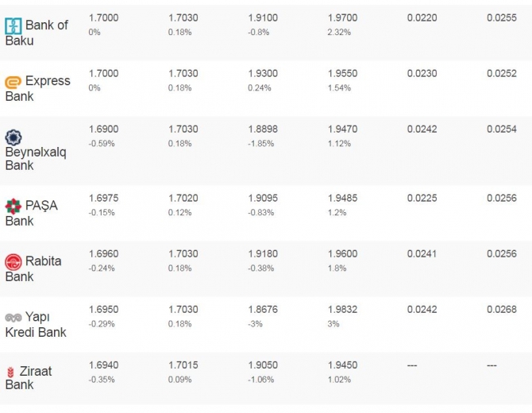532x413 pixels.
Task: Click the Rabita Bank red logo
Action: [13, 261]
